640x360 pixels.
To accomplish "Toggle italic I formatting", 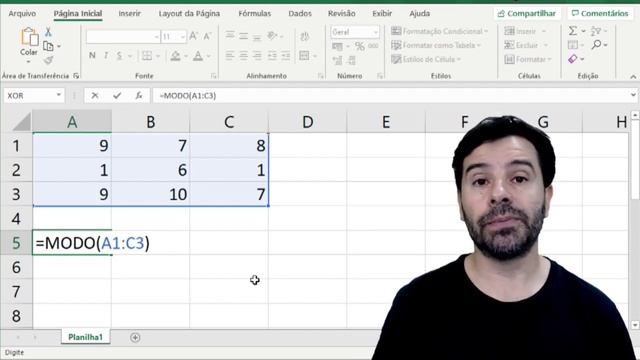I will point(106,56).
